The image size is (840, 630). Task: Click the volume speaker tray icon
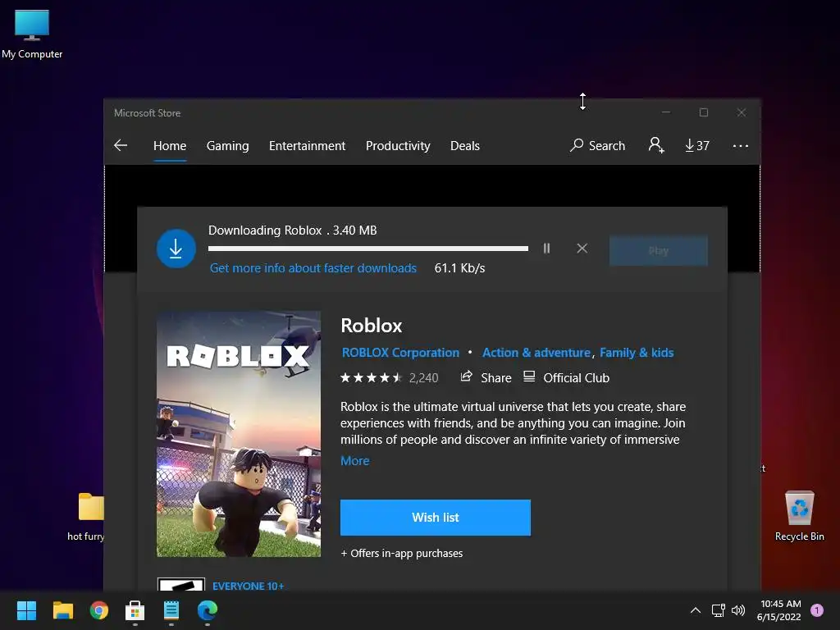point(738,610)
